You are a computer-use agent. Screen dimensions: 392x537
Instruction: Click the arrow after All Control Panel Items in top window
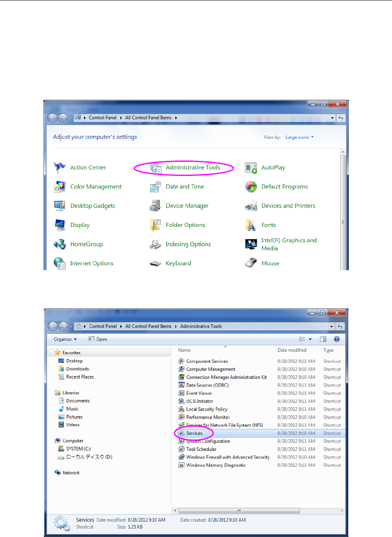click(176, 118)
